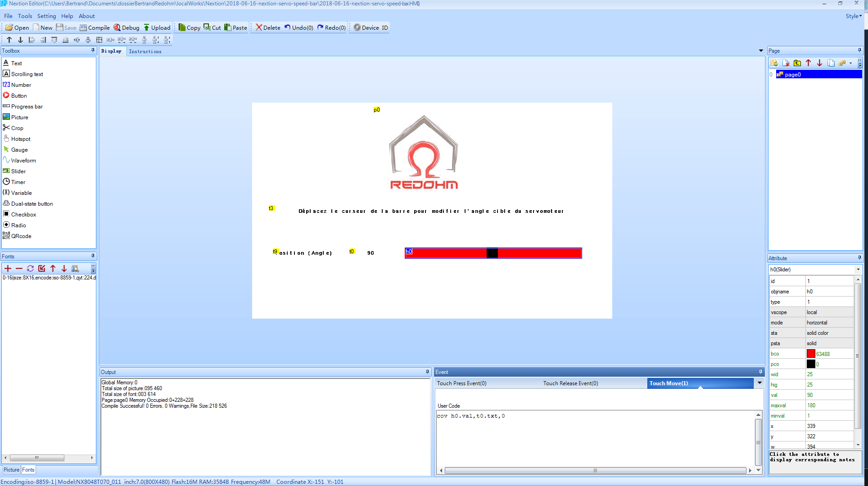
Task: Click the align top edges icon
Action: (x=54, y=40)
